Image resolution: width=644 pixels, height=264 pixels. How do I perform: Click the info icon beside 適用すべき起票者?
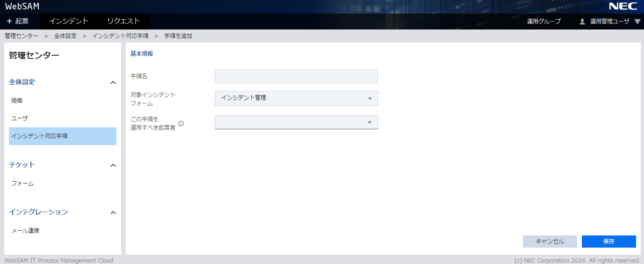pos(181,124)
